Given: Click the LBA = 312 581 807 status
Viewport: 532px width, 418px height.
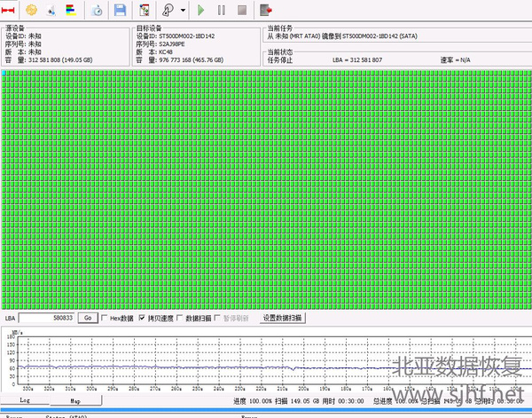Looking at the screenshot, I should (357, 60).
